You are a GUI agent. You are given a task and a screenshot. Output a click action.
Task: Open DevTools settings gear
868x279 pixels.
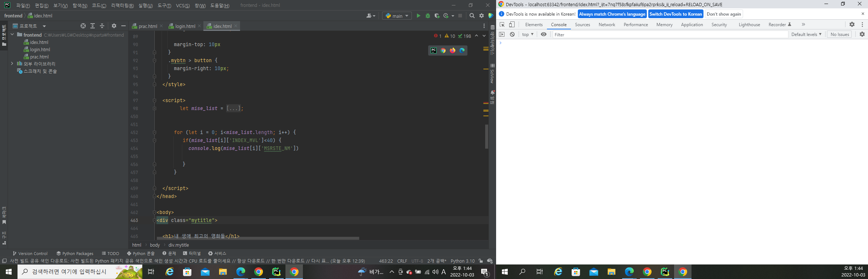click(x=852, y=24)
